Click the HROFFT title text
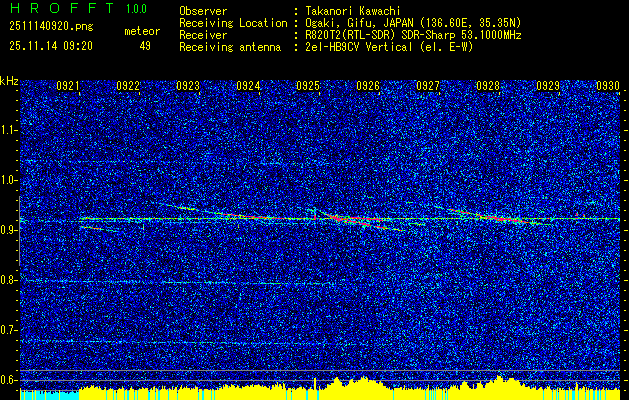Screen dimensions: 629x400 (x=62, y=8)
